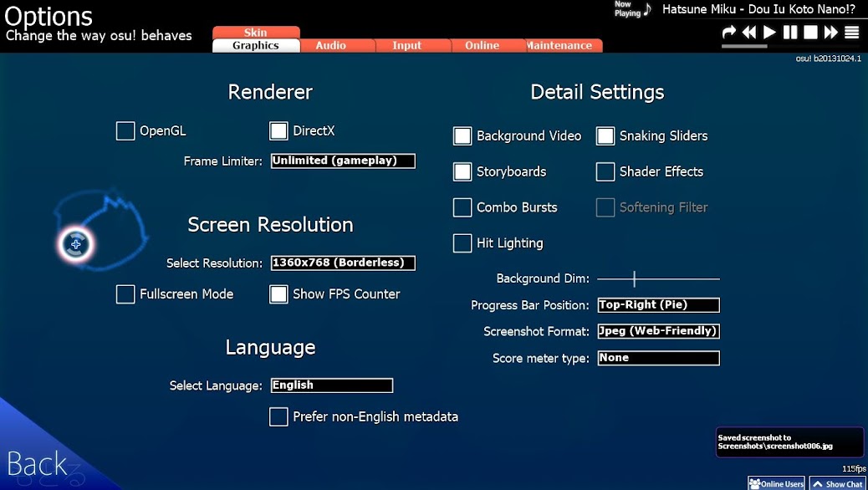
Task: Switch to the Online tab
Action: [483, 45]
